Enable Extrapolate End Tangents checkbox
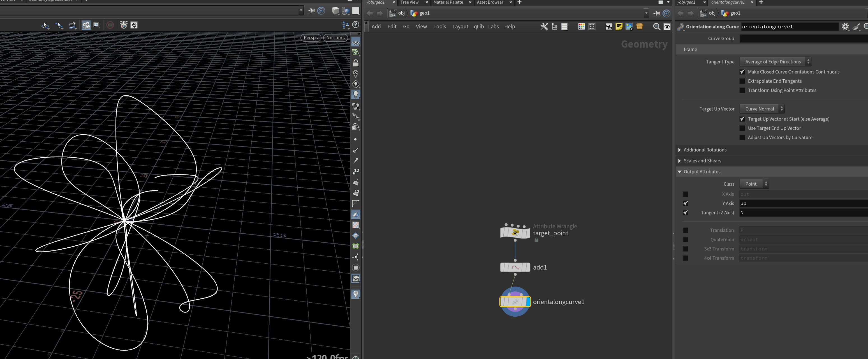 coord(742,81)
